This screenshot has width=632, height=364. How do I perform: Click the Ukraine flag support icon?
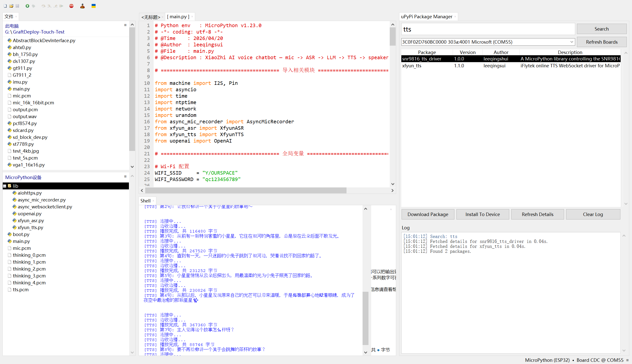pyautogui.click(x=94, y=6)
